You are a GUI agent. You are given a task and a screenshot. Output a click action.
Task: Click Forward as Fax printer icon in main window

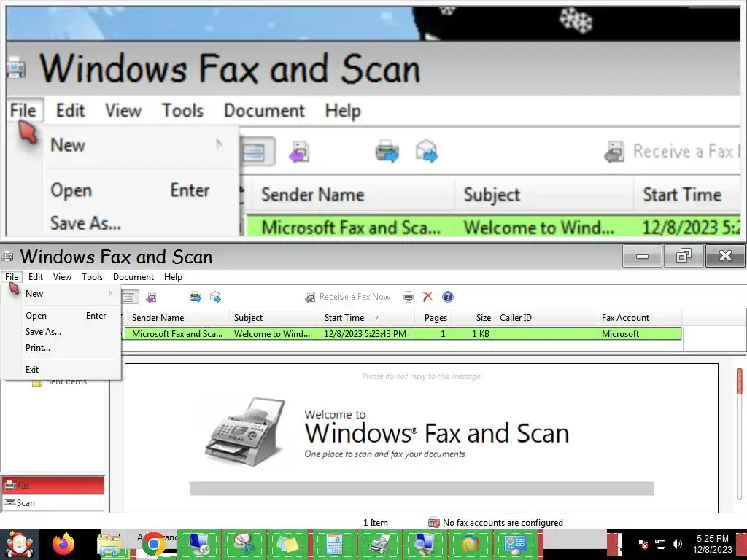pyautogui.click(x=196, y=297)
